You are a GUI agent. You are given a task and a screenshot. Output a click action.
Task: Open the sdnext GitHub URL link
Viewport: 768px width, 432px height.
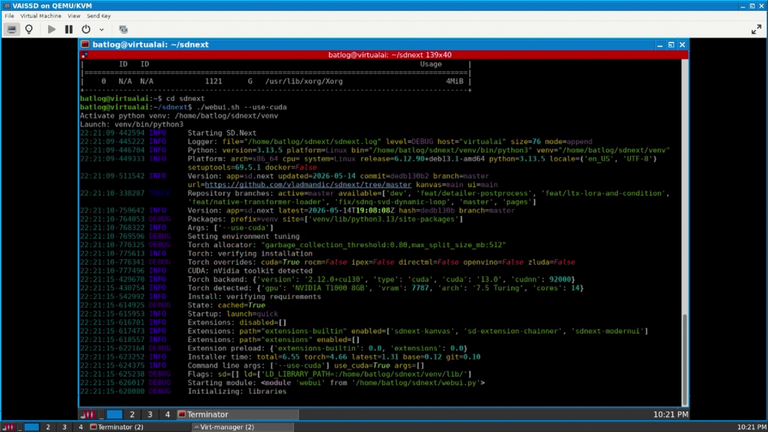pyautogui.click(x=308, y=185)
